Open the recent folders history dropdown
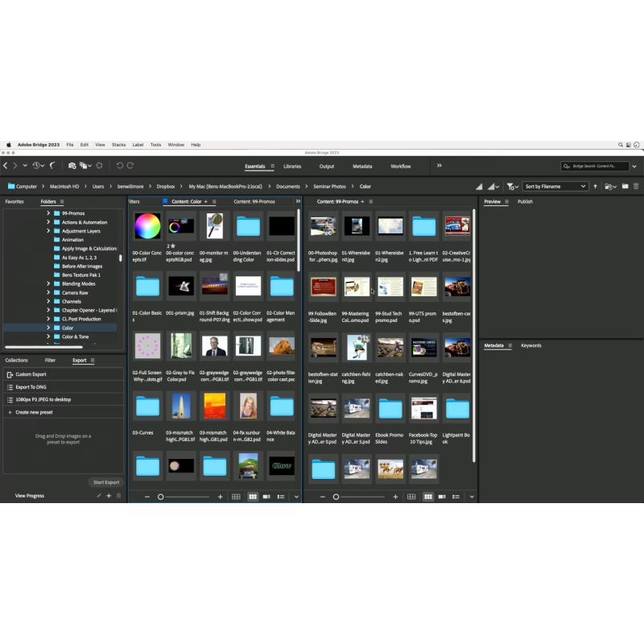This screenshot has width=644, height=644. (37, 166)
